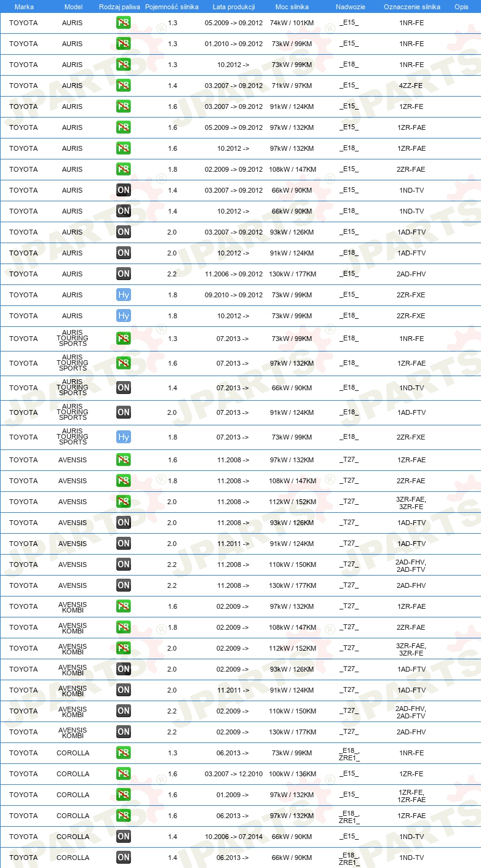Select 3ZR-FAE, 3ZR-FE code in Avensis Kombi row
The image size is (481, 868).
point(411,649)
